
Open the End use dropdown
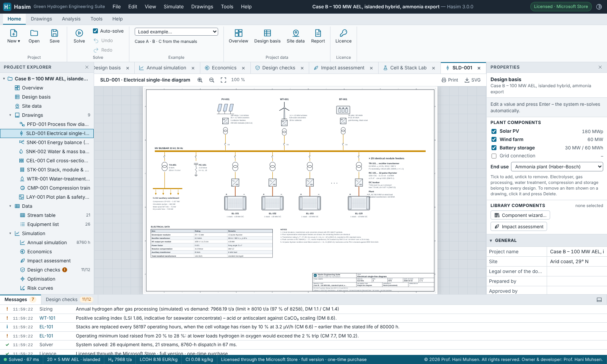coord(557,167)
